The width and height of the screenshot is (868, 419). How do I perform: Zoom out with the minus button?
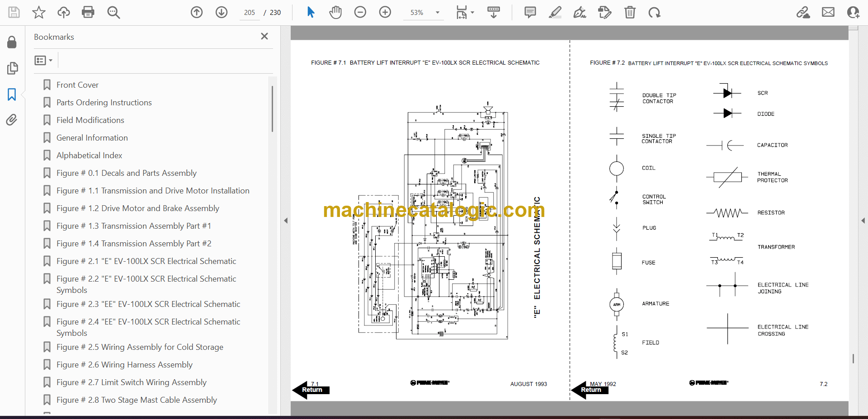[360, 12]
